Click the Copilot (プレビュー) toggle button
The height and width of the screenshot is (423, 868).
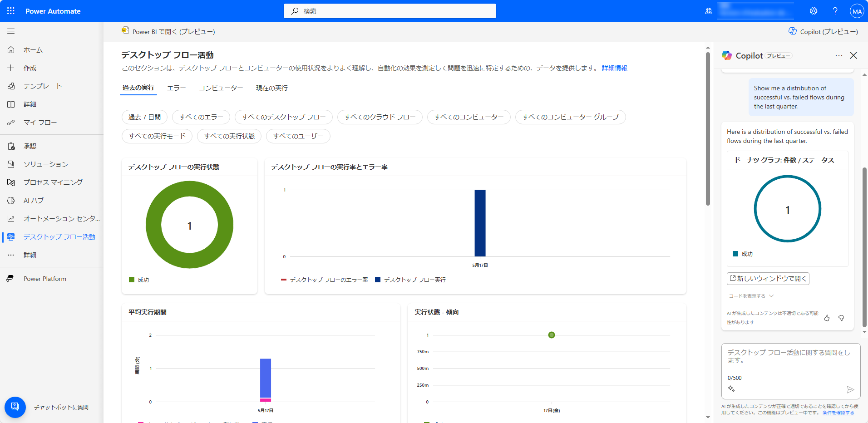pos(823,32)
